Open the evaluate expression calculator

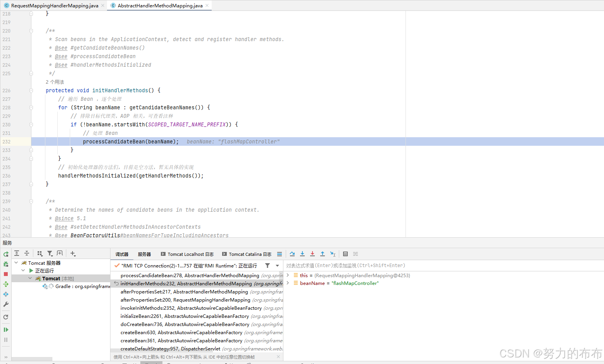coord(345,254)
